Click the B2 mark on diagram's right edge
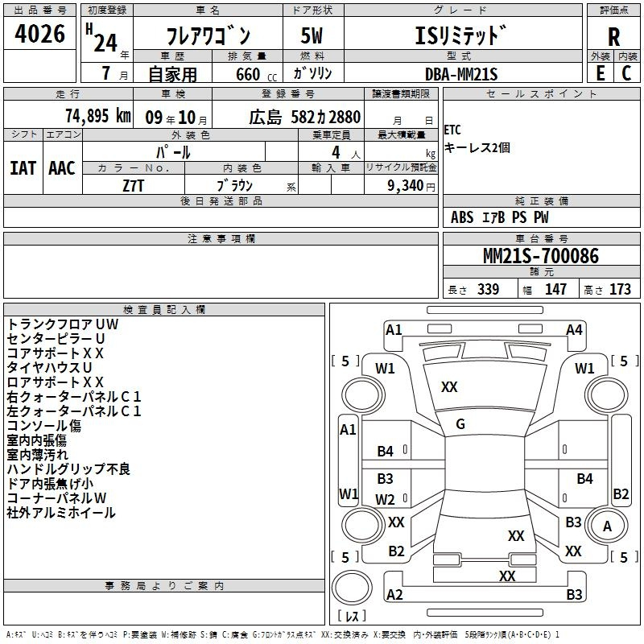This screenshot has width=644, height=644. coord(621,494)
